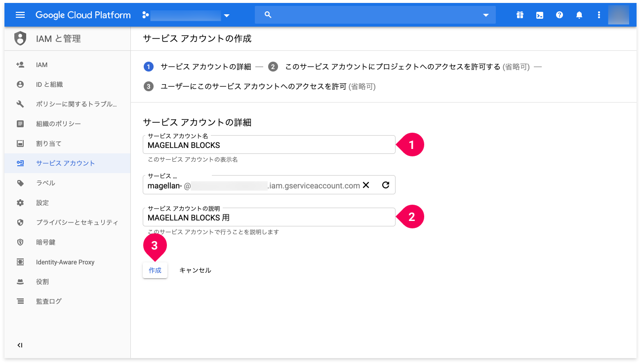Click the Google Cloud Platform logo text
Screen dimensions: 641x364
[83, 15]
